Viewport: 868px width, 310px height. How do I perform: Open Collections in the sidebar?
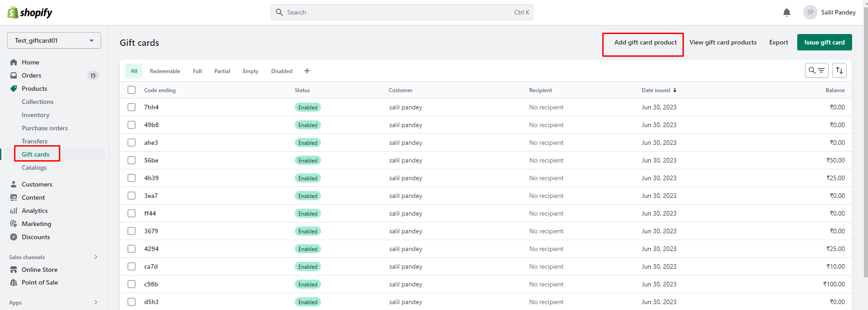tap(38, 102)
